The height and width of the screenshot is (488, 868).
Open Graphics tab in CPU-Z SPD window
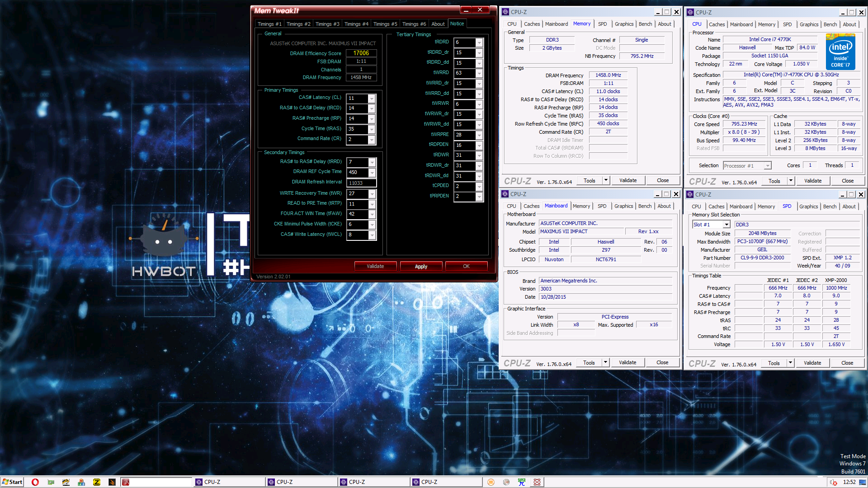click(808, 206)
